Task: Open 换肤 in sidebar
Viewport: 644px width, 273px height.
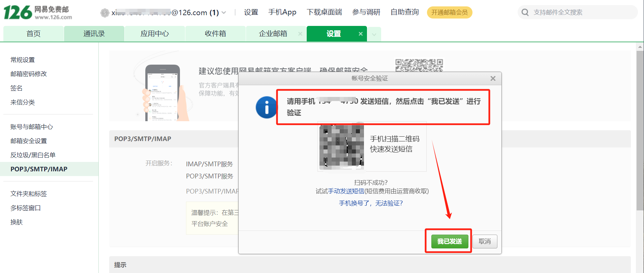Action: click(x=17, y=222)
